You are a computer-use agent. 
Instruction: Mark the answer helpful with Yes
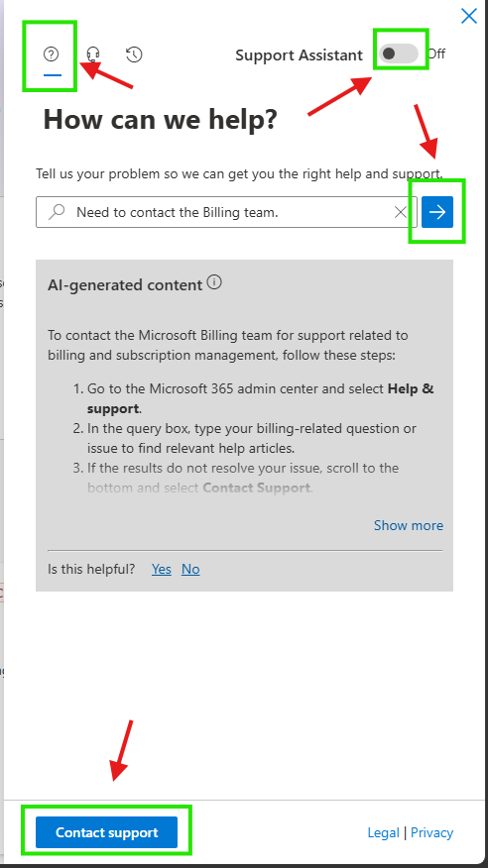point(162,569)
